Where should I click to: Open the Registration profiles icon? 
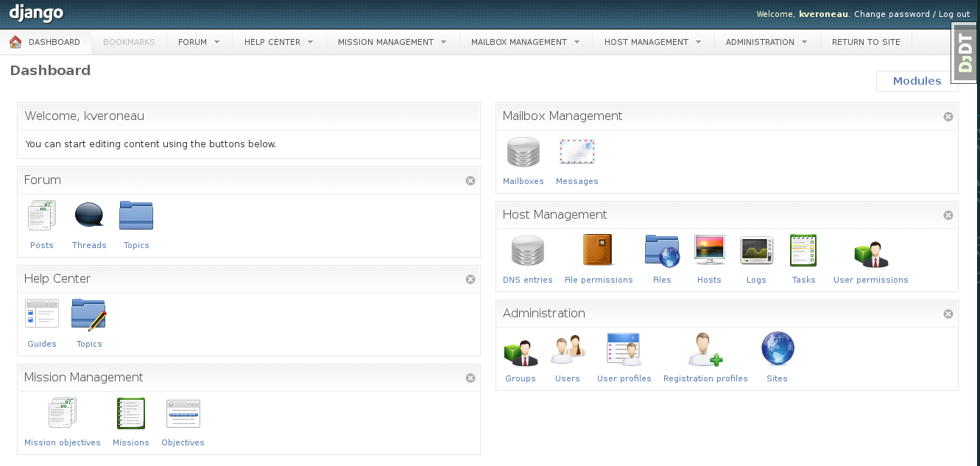(705, 350)
